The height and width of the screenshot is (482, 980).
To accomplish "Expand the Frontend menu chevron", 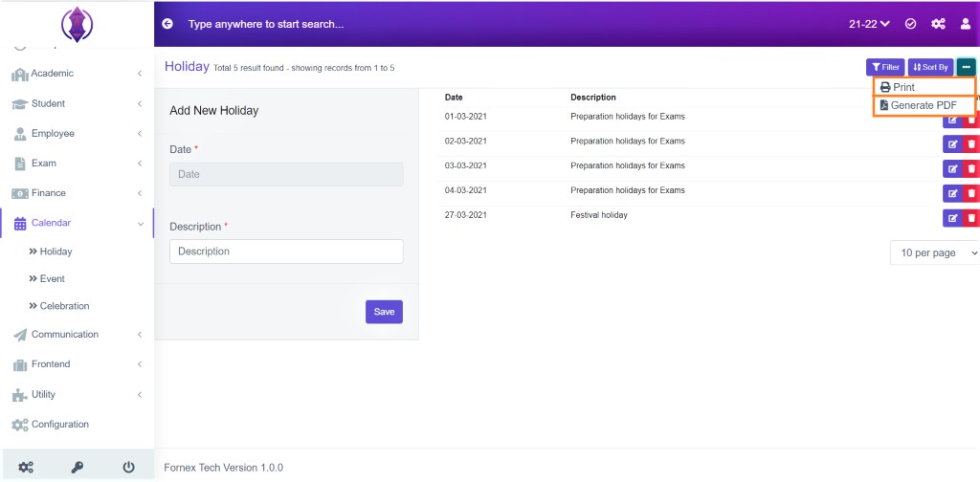I will click(x=140, y=364).
